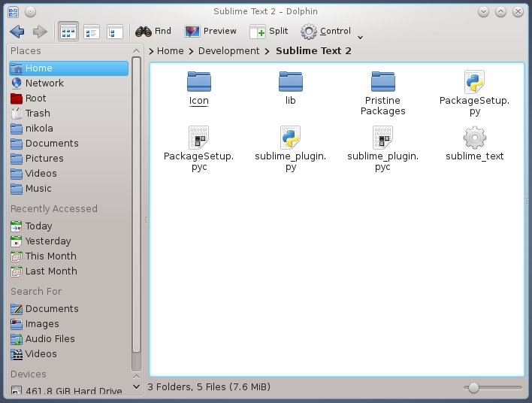Select the Icon folder

coord(199,89)
